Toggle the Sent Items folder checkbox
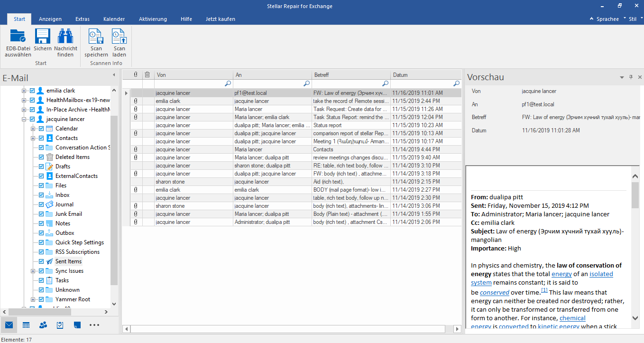Viewport: 644px width, 343px height. [41, 261]
